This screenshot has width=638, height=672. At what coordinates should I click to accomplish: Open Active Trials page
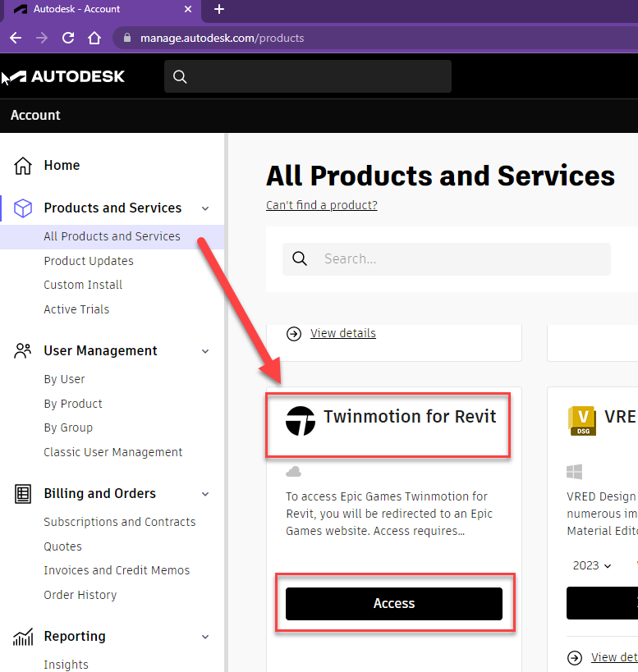[x=76, y=309]
